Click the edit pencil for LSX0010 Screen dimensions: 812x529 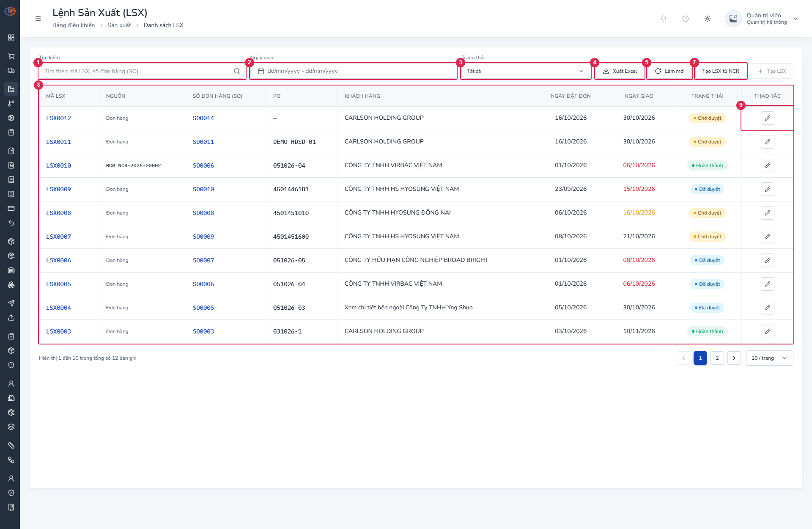[767, 165]
